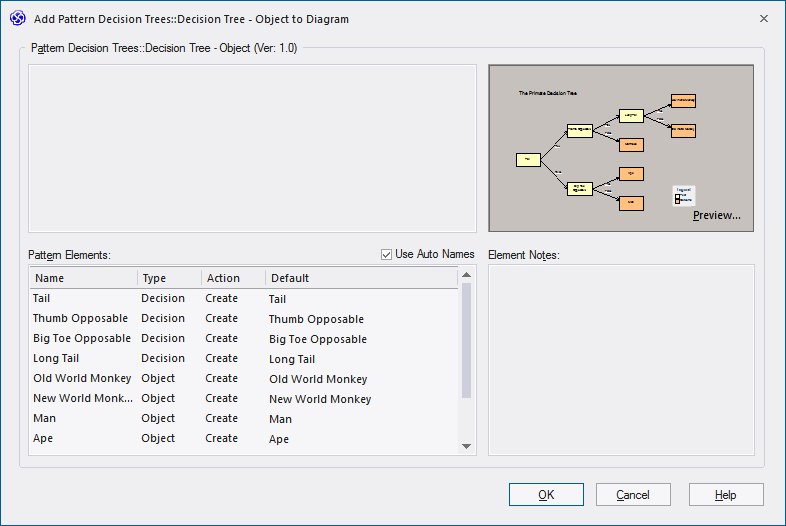786x526 pixels.
Task: Toggle the Use Auto Names checkbox
Action: click(x=386, y=254)
